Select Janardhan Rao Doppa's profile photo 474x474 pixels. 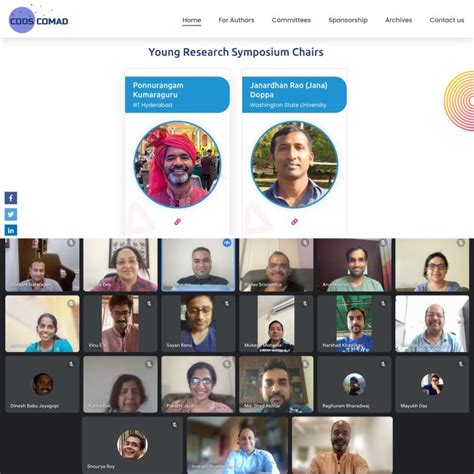pyautogui.click(x=294, y=164)
